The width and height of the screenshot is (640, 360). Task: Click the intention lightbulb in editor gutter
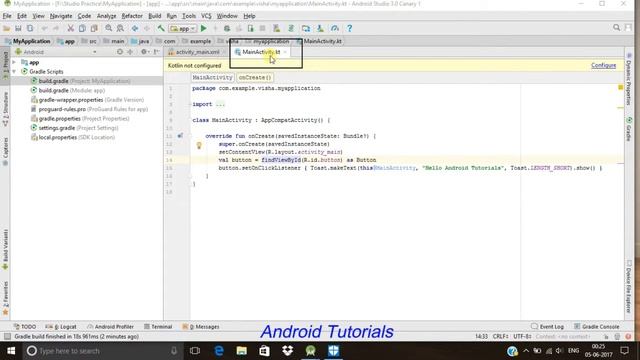coord(199,145)
